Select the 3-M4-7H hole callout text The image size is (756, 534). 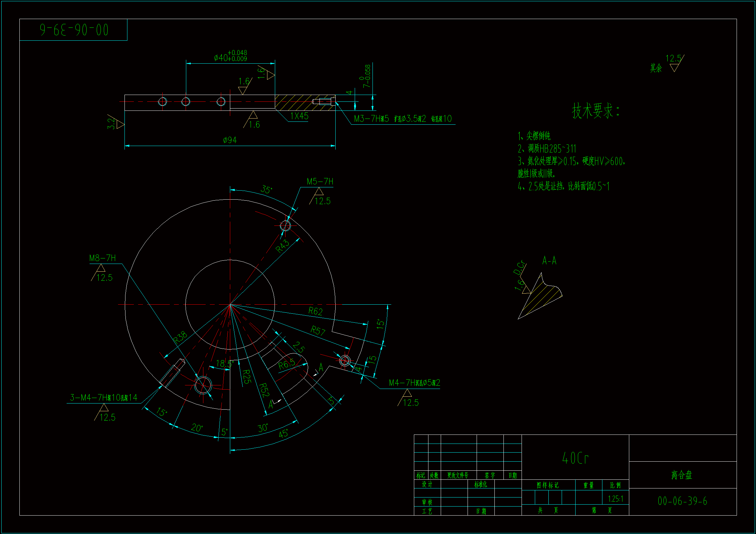click(103, 398)
